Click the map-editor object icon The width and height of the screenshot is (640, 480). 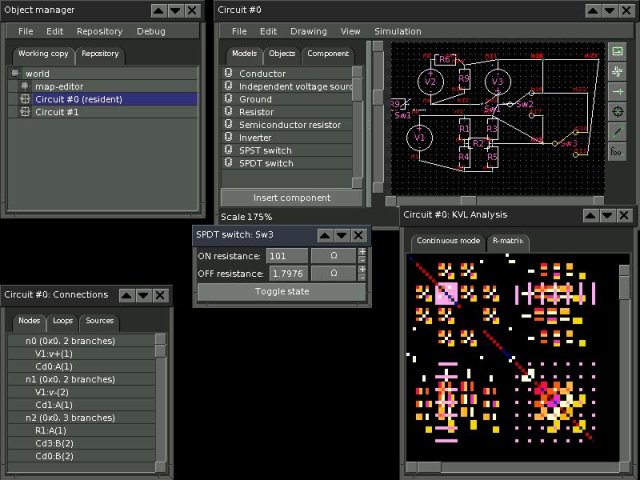coord(25,86)
